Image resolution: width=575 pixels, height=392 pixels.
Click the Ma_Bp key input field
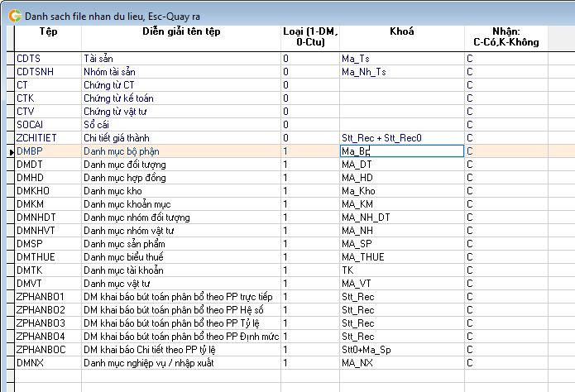[x=402, y=151]
